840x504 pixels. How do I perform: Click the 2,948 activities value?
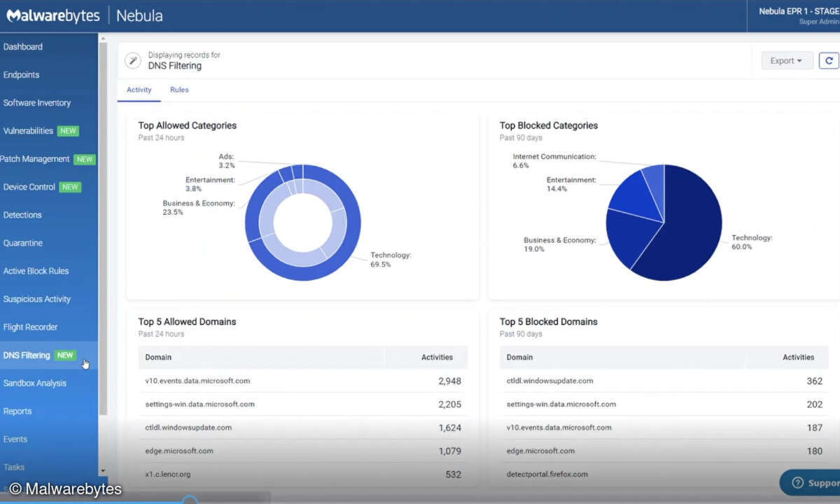pos(449,381)
